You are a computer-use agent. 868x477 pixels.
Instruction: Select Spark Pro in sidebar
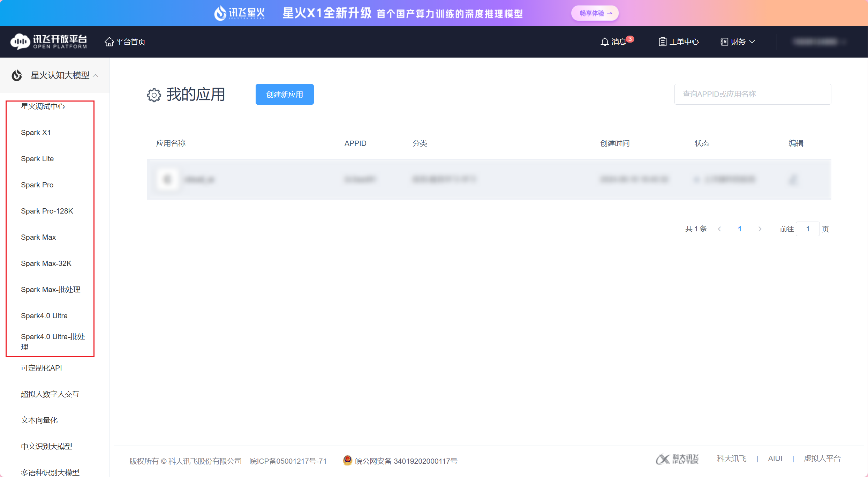point(37,185)
